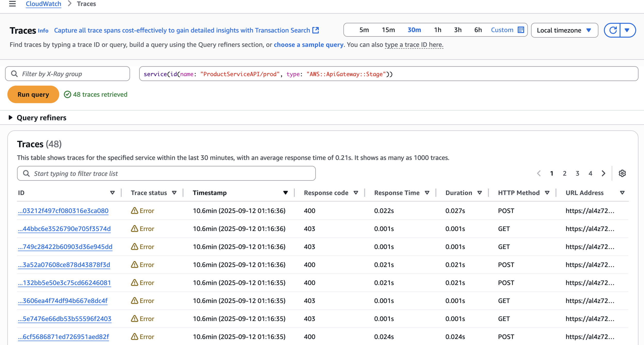The height and width of the screenshot is (345, 644).
Task: Go to page 3 of traces
Action: pos(578,173)
